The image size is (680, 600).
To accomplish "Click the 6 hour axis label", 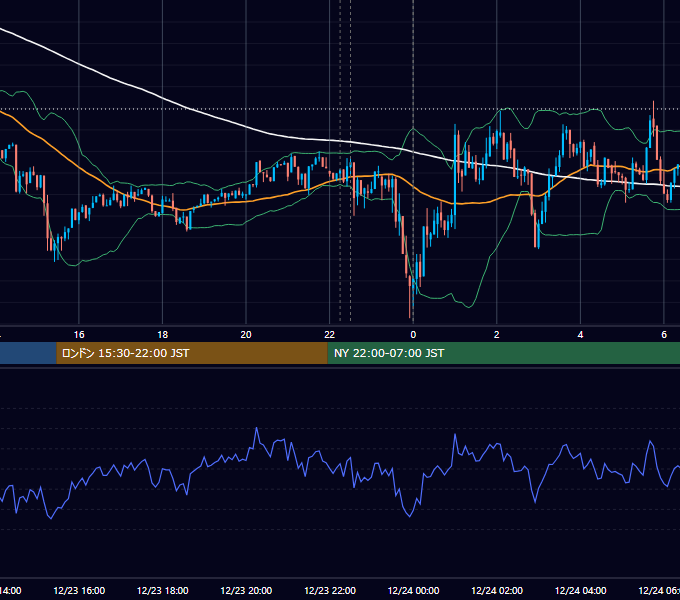I will (664, 335).
